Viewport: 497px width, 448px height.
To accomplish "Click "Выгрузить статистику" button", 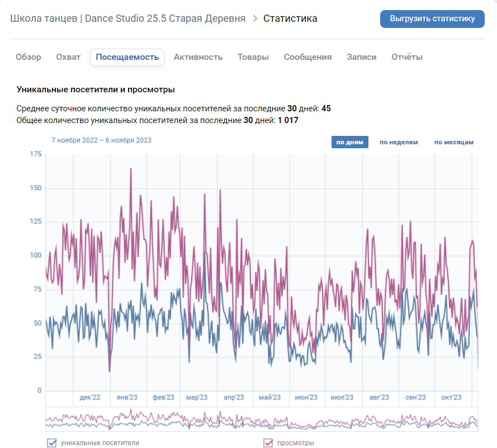I will [432, 18].
